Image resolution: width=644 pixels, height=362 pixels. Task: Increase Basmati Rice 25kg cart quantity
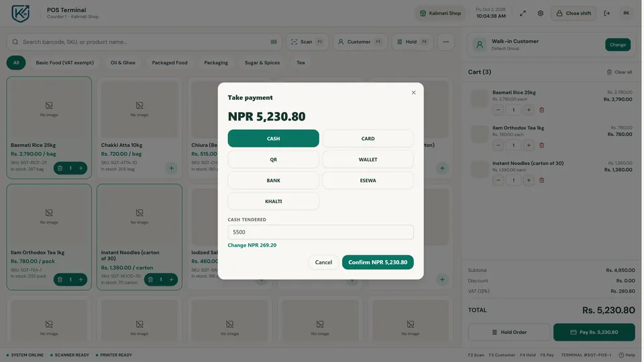pos(529,110)
